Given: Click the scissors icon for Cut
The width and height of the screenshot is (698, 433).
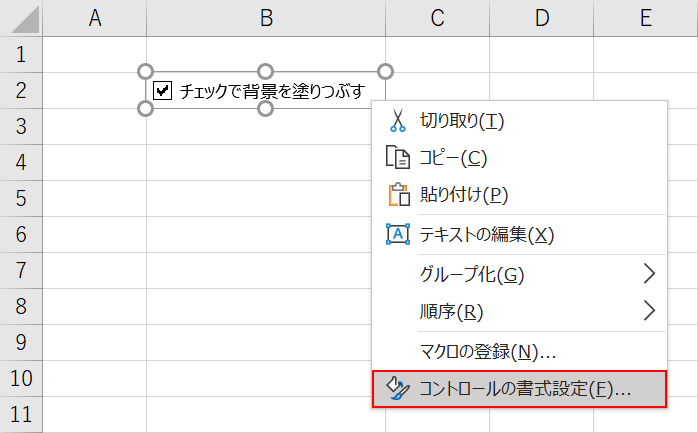Looking at the screenshot, I should (x=398, y=121).
